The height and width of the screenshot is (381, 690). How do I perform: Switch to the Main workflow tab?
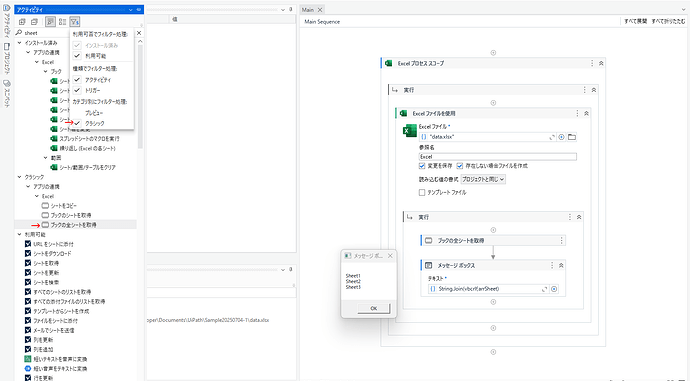[x=308, y=10]
